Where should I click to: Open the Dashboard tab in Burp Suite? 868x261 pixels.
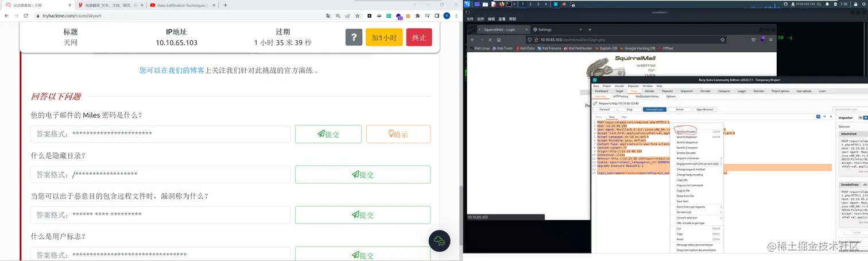tap(601, 91)
